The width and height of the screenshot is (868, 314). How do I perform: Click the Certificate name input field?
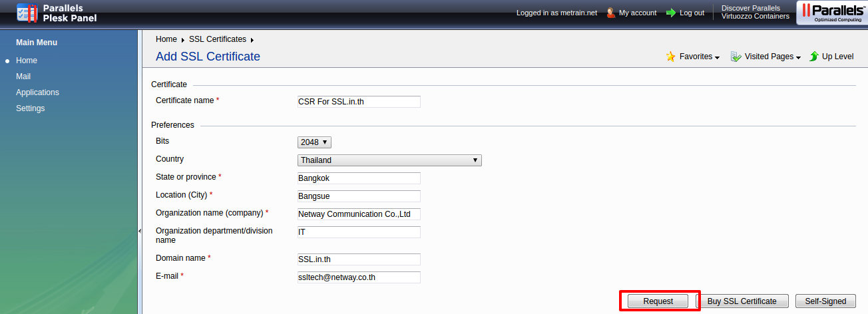pyautogui.click(x=359, y=102)
